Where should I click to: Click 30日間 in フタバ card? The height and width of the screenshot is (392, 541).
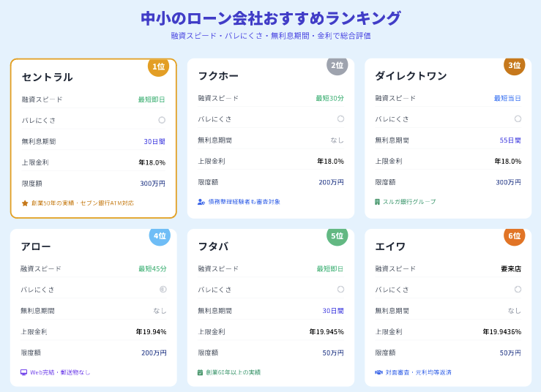[333, 311]
